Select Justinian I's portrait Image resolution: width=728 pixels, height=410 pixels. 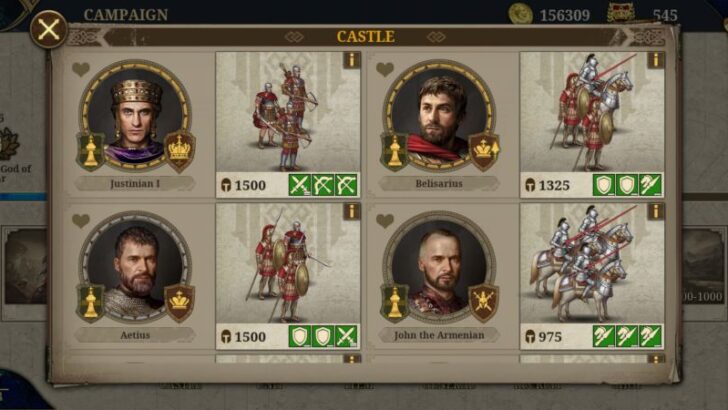click(x=135, y=115)
